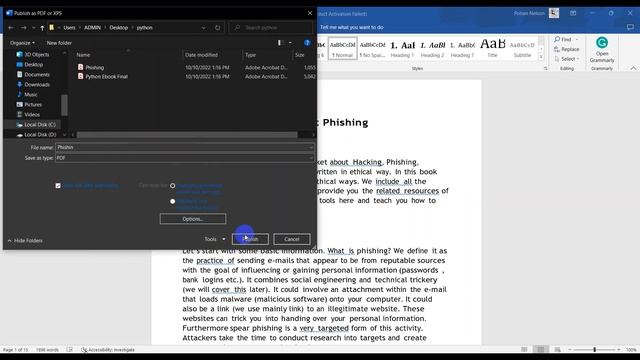Open the 3D Objects folder
The height and width of the screenshot is (360, 640).
(33, 55)
